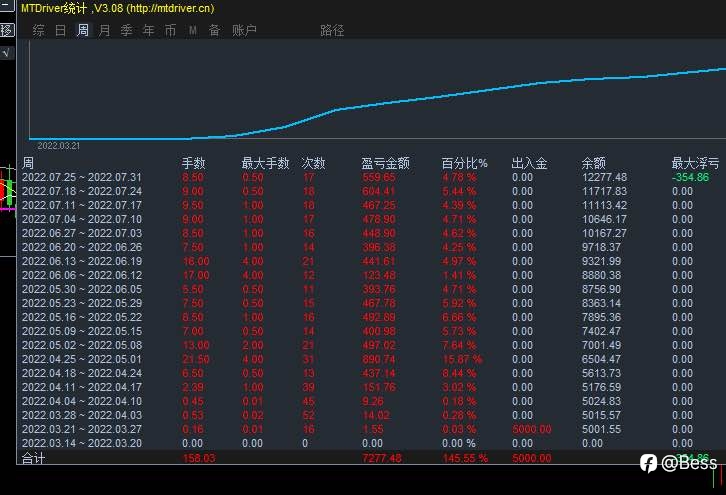This screenshot has width=726, height=495.
Task: Click the Facebook logo icon in watermark
Action: coord(648,463)
